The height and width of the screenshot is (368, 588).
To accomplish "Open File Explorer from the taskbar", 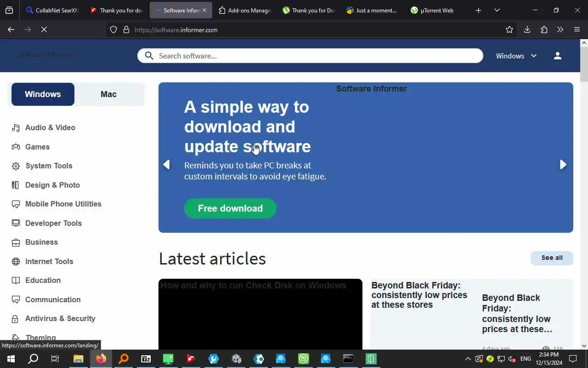I will 78,359.
